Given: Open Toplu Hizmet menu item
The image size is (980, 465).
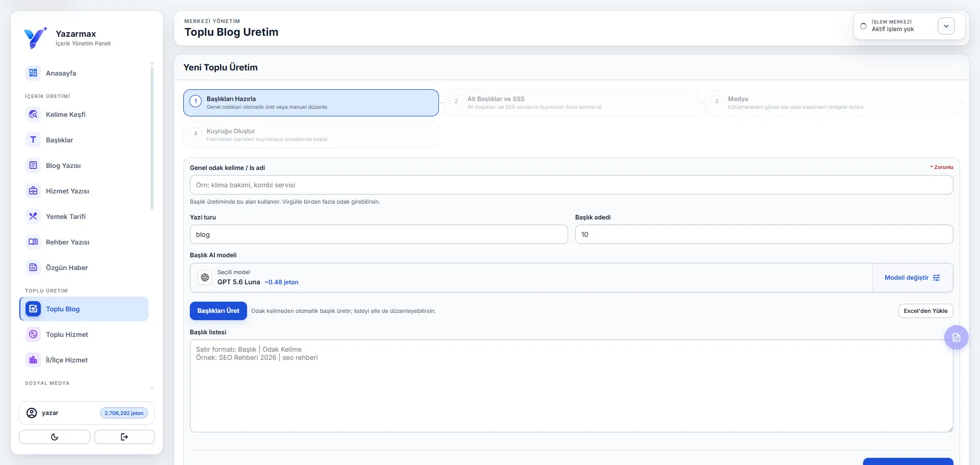Looking at the screenshot, I should pyautogui.click(x=84, y=334).
